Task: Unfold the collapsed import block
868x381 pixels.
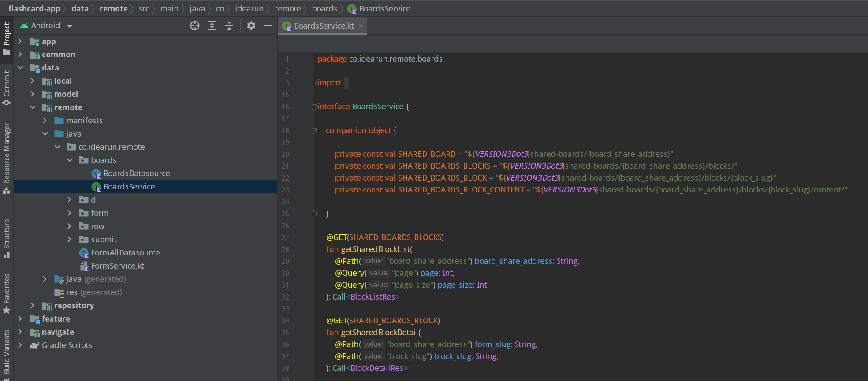Action: click(x=314, y=83)
